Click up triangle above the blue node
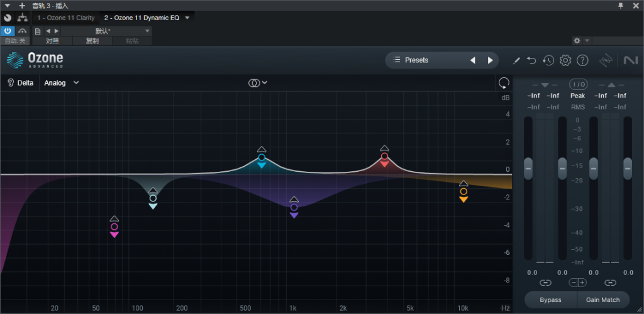 point(262,150)
